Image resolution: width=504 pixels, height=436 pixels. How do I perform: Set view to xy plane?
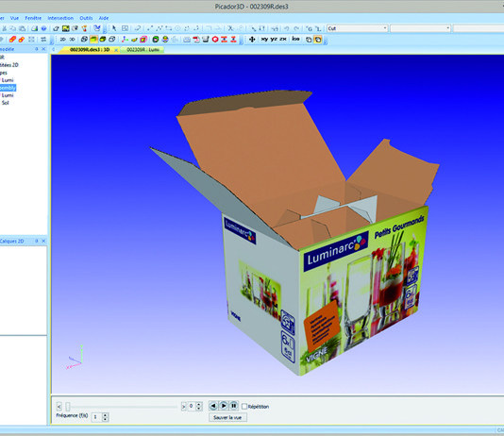(264, 40)
